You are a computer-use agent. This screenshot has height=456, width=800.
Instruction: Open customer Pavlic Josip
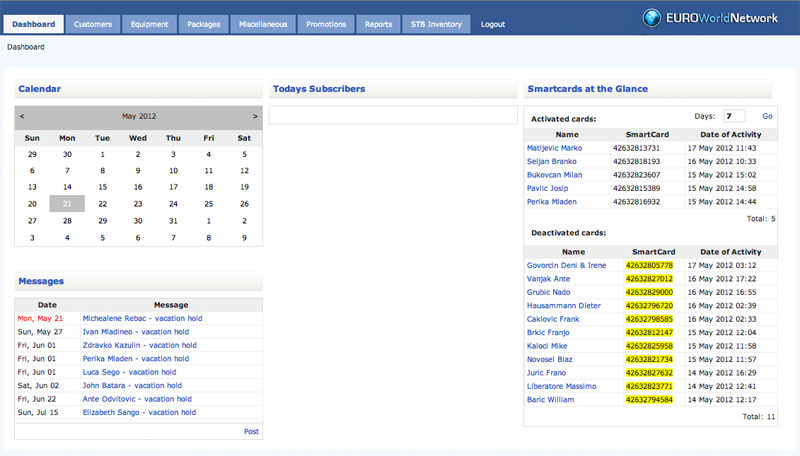pos(547,188)
